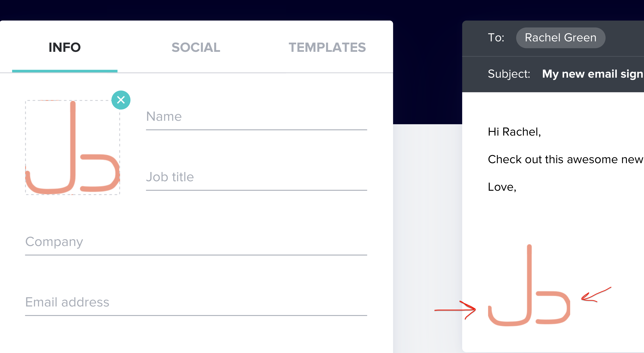The width and height of the screenshot is (644, 353).
Task: Click the logo in email preview
Action: pyautogui.click(x=529, y=285)
